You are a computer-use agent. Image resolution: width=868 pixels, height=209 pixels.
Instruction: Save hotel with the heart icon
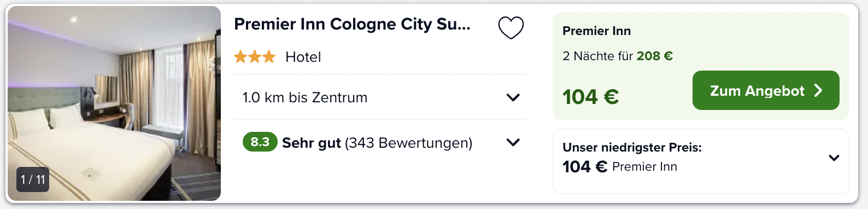click(x=511, y=28)
